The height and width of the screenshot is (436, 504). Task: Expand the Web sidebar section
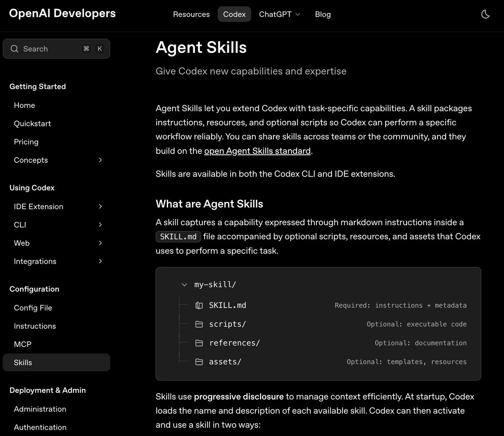pos(100,243)
